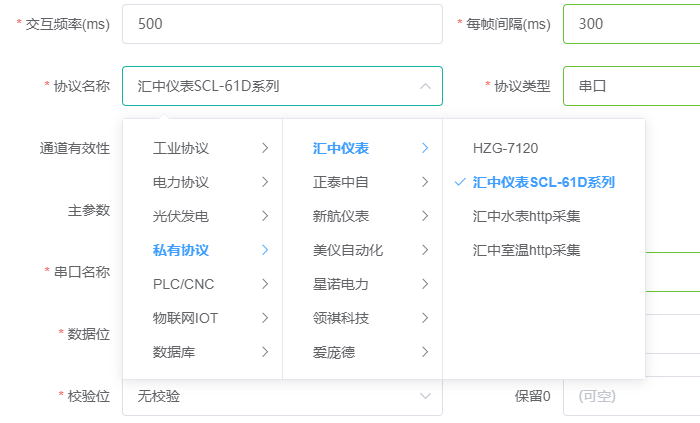
Task: Select 工业协议 in the cascader
Action: point(203,148)
